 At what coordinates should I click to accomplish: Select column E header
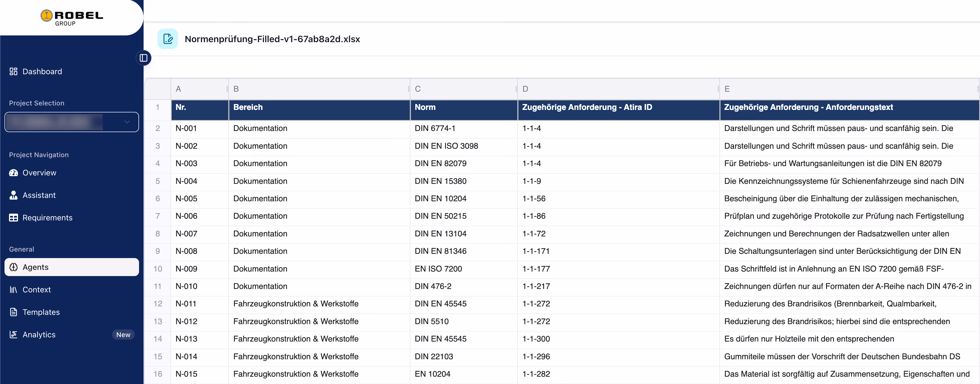849,89
